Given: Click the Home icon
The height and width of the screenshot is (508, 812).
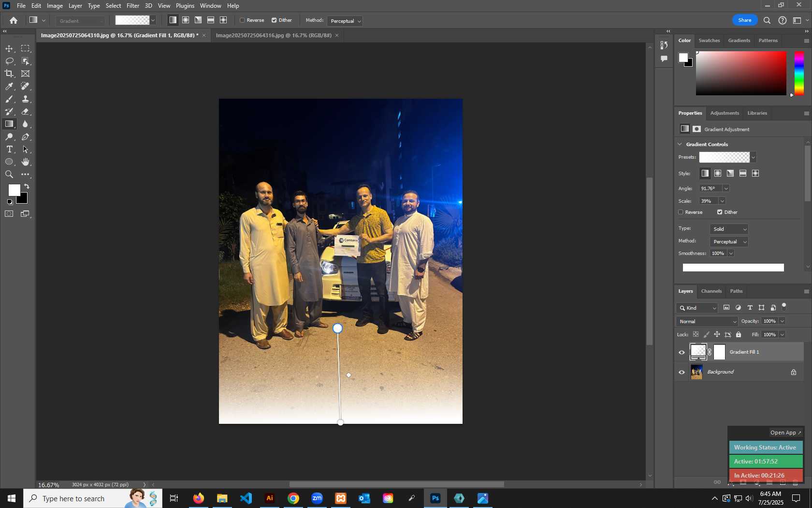Looking at the screenshot, I should click(x=14, y=20).
